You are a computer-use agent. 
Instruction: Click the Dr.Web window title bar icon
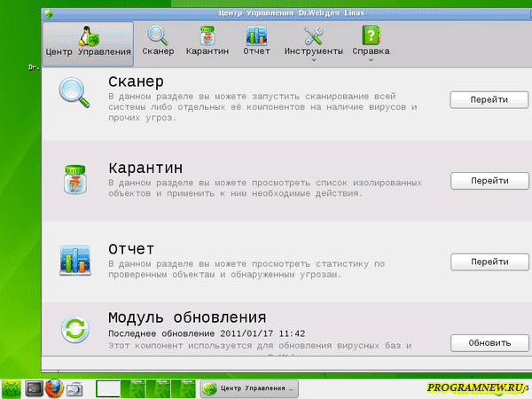click(x=49, y=14)
